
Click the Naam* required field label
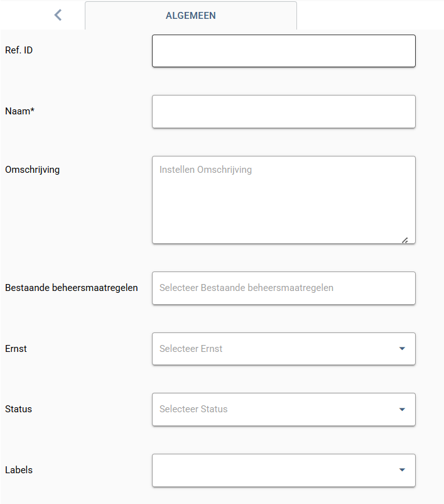point(19,111)
